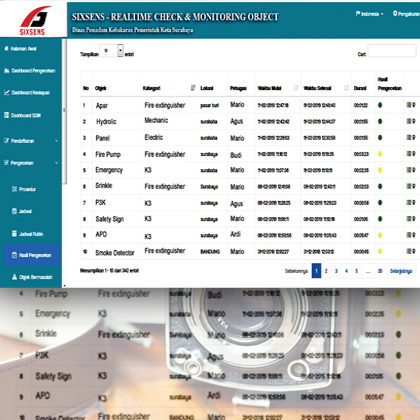Click the Jadwal calendar icon

[14, 211]
